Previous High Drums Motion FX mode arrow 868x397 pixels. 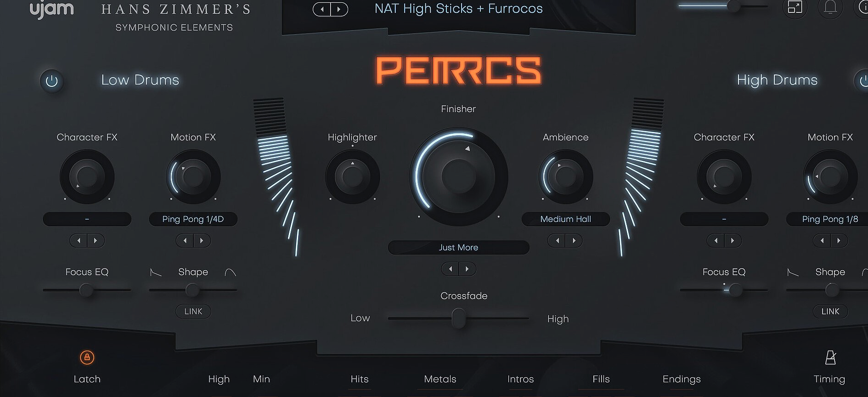[822, 240]
